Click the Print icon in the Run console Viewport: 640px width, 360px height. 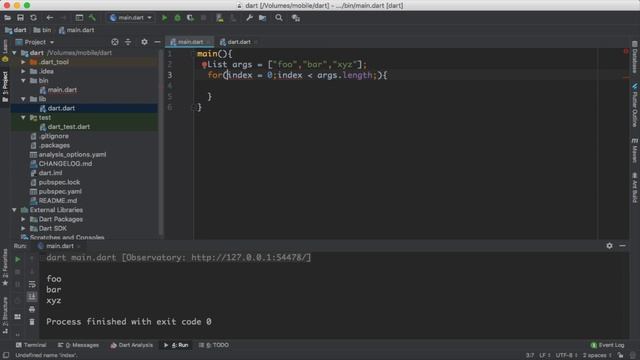(x=32, y=309)
